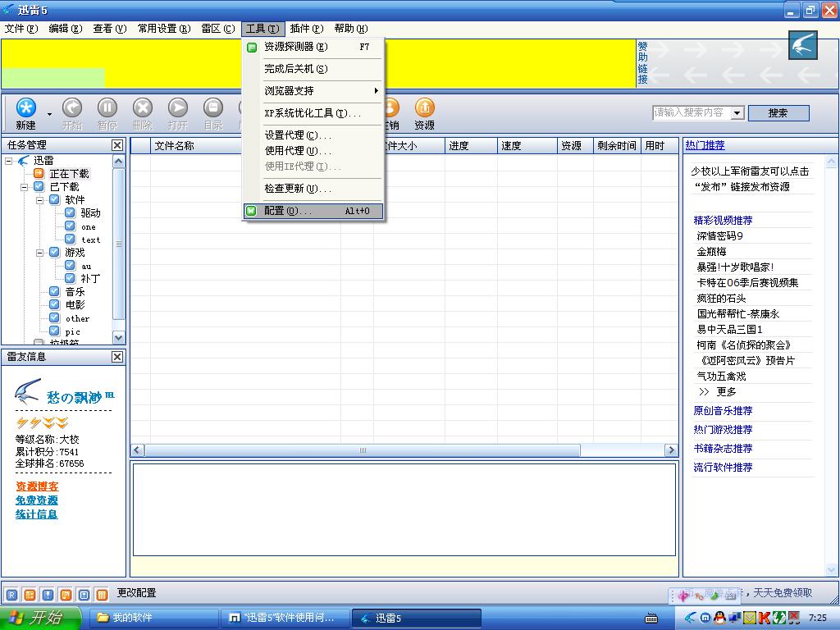This screenshot has height=630, width=840.
Task: Click the QQ penguin tray icon
Action: pos(719,618)
